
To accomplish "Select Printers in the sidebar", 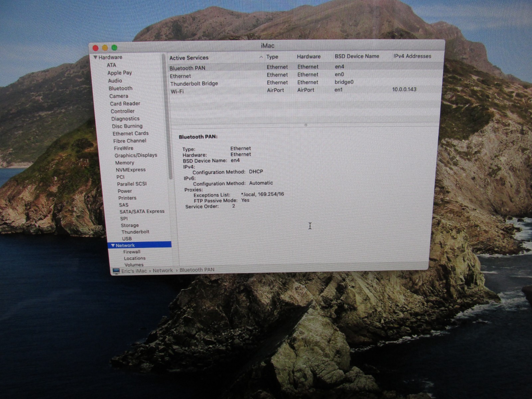I will coord(127,198).
